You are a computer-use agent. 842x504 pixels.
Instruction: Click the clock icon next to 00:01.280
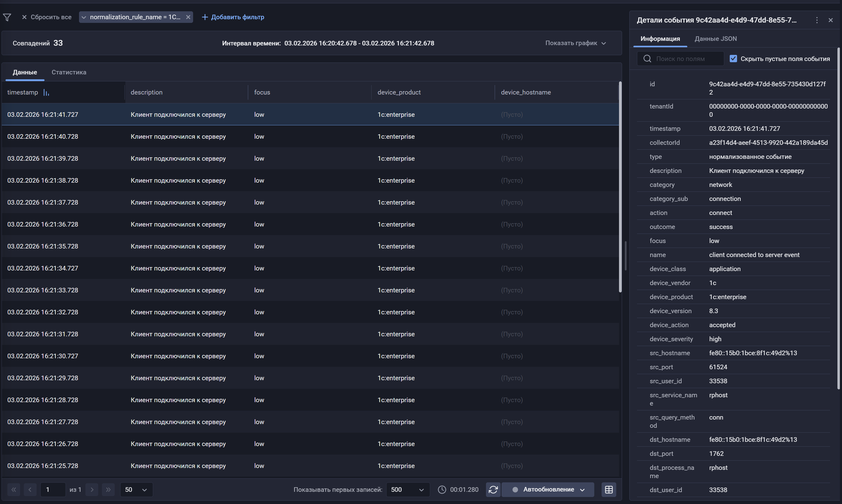click(442, 489)
